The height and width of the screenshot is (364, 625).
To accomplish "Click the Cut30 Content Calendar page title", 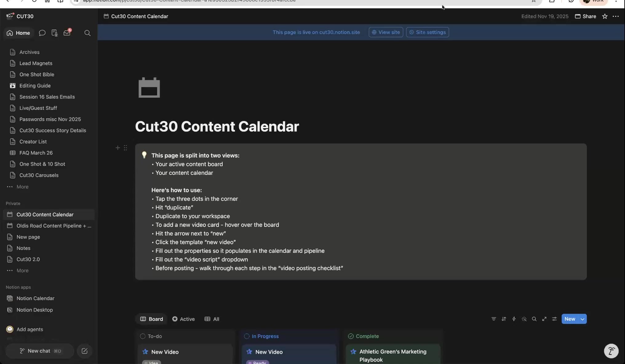I will pos(217,127).
